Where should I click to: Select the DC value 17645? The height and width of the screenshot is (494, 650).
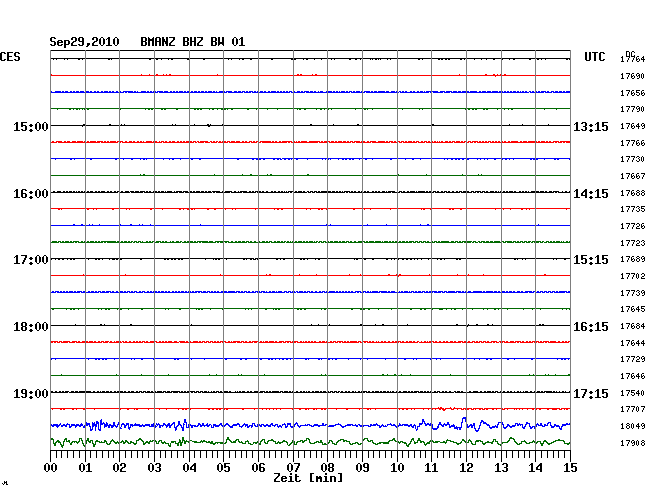(x=633, y=309)
